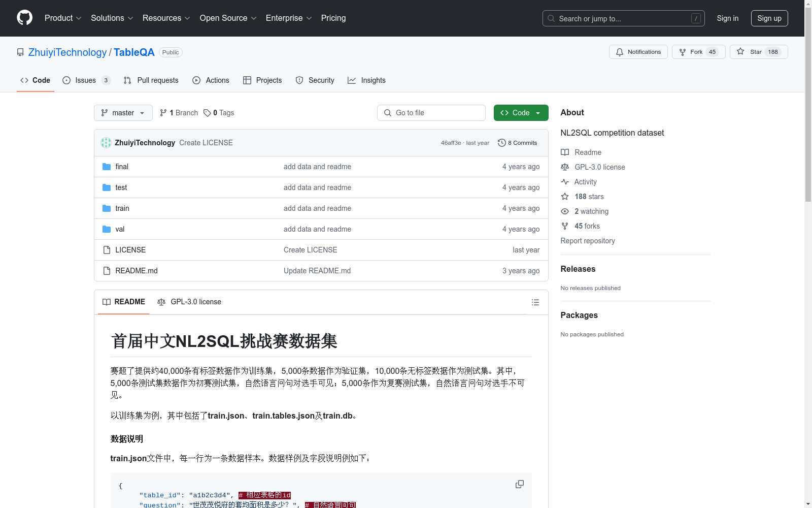Expand the Enterprise menu

289,18
